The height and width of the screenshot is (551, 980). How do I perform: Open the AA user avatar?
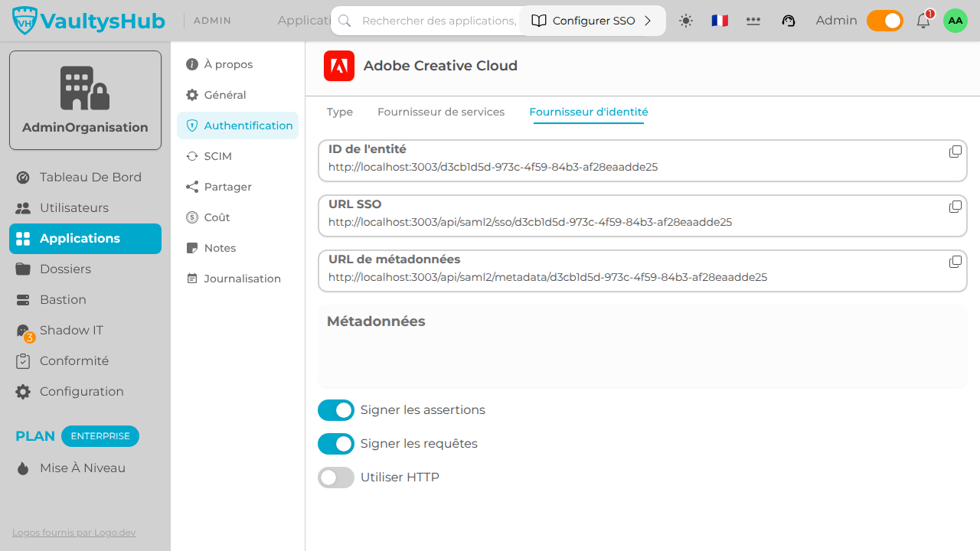click(x=955, y=21)
